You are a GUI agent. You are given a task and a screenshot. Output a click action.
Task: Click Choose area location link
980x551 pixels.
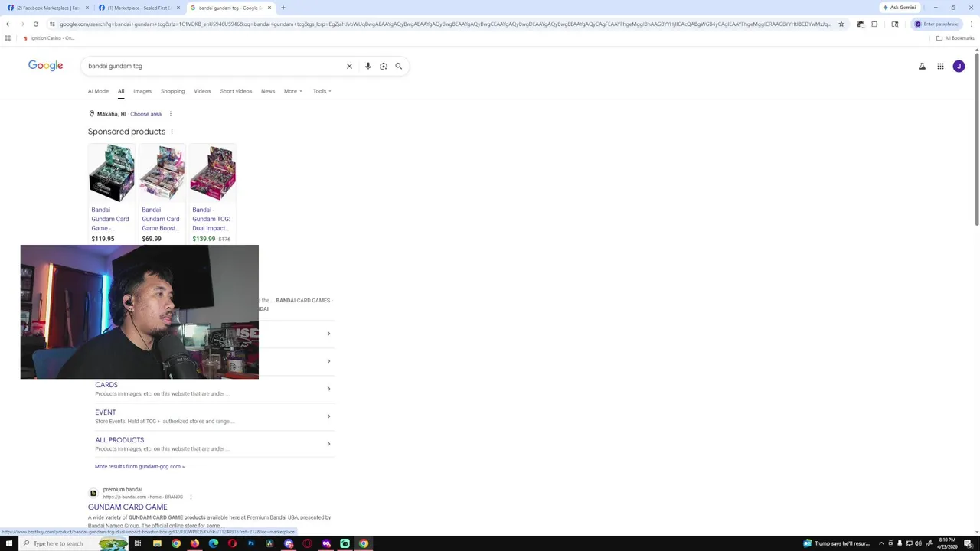coord(145,114)
